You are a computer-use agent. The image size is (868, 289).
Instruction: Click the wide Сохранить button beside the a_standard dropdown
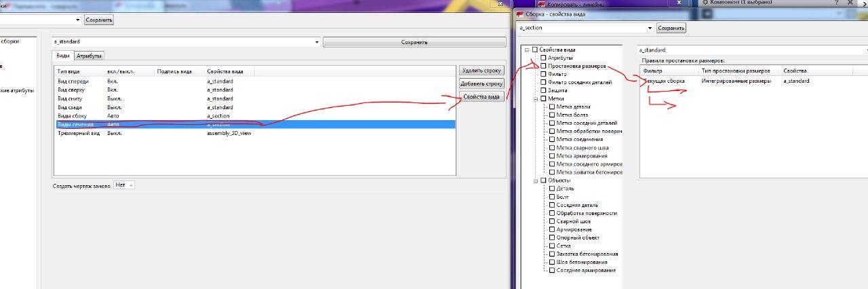(414, 42)
